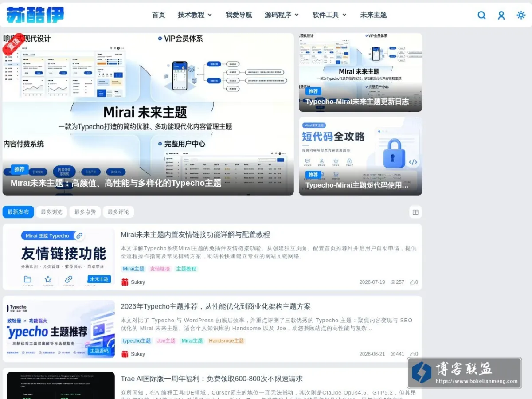
Task: Click Mirai主题 tag next to Joe主题
Action: click(192, 341)
